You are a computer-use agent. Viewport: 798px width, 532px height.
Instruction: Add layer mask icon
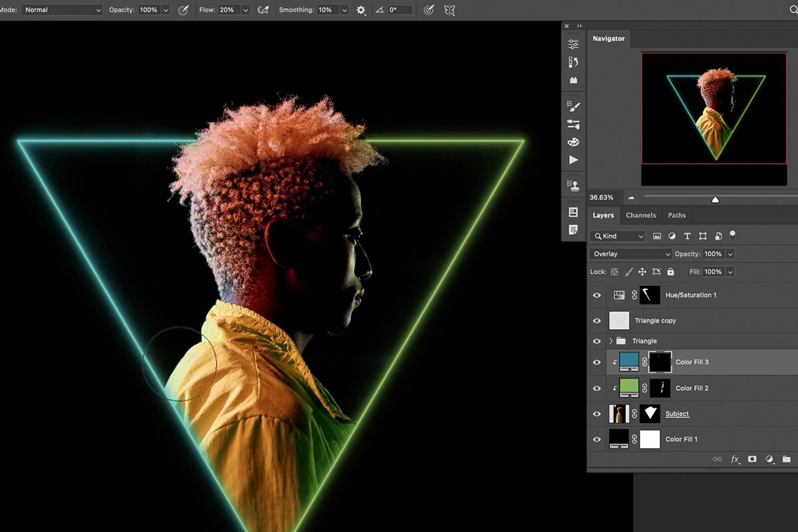click(752, 459)
